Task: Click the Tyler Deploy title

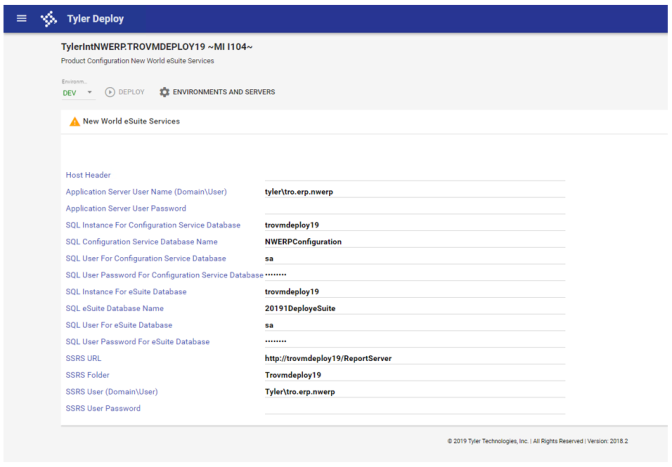Action: click(95, 19)
